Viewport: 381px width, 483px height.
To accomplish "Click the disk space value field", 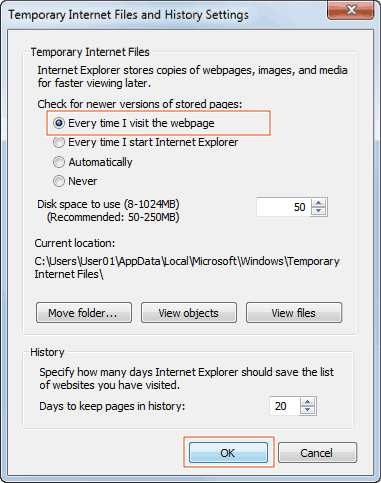I will [283, 207].
